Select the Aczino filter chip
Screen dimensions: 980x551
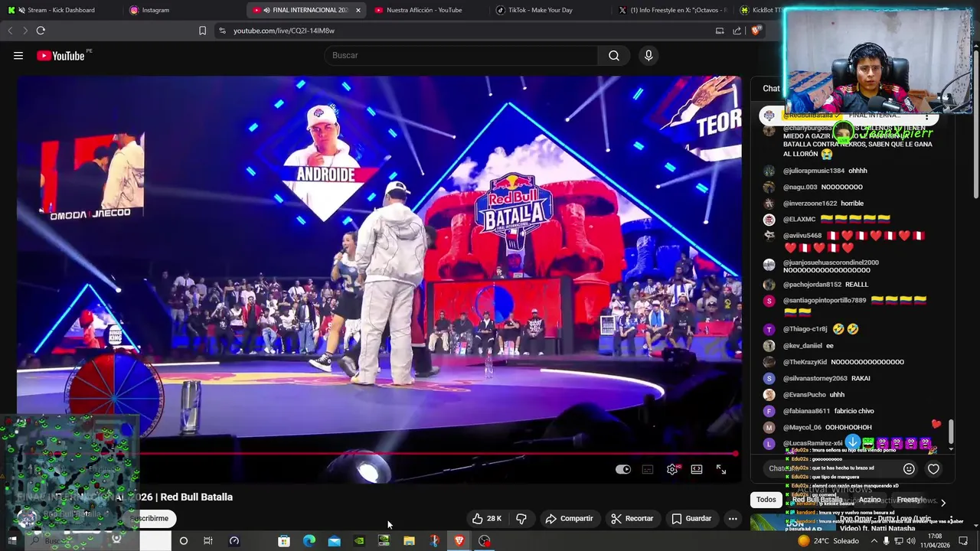coord(870,500)
